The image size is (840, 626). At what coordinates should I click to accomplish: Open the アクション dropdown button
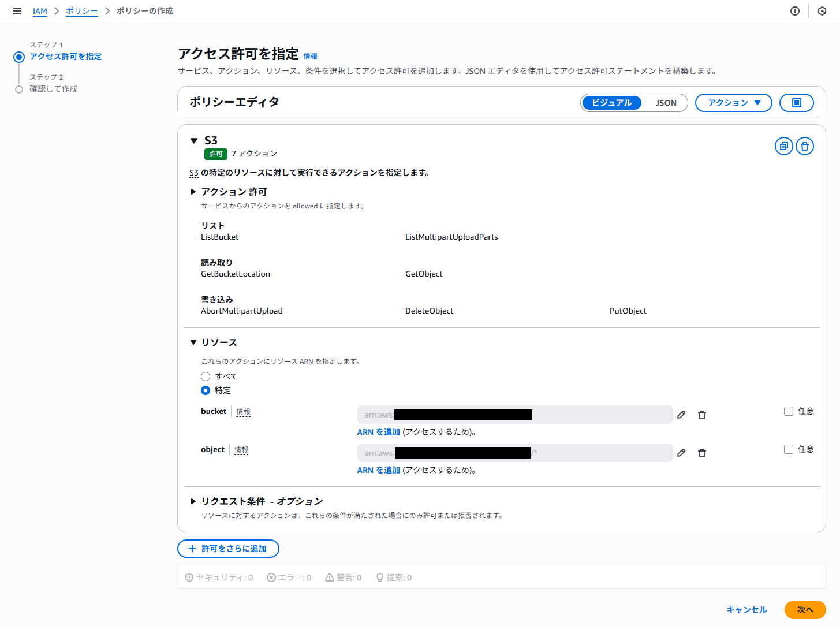[734, 103]
